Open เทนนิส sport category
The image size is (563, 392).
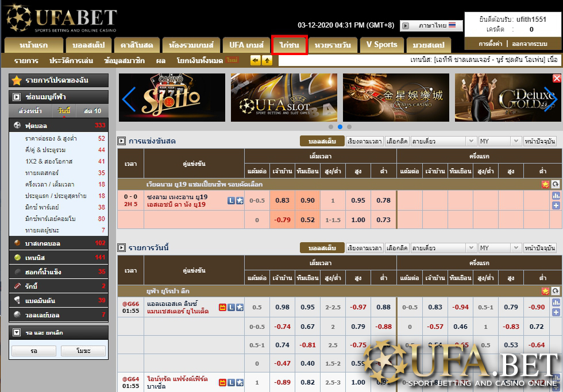click(x=59, y=258)
